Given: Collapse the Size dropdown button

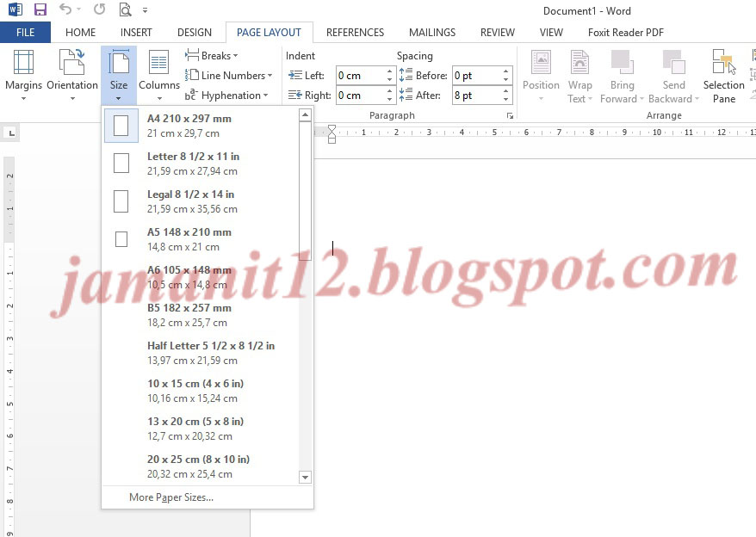Looking at the screenshot, I should pos(119,75).
